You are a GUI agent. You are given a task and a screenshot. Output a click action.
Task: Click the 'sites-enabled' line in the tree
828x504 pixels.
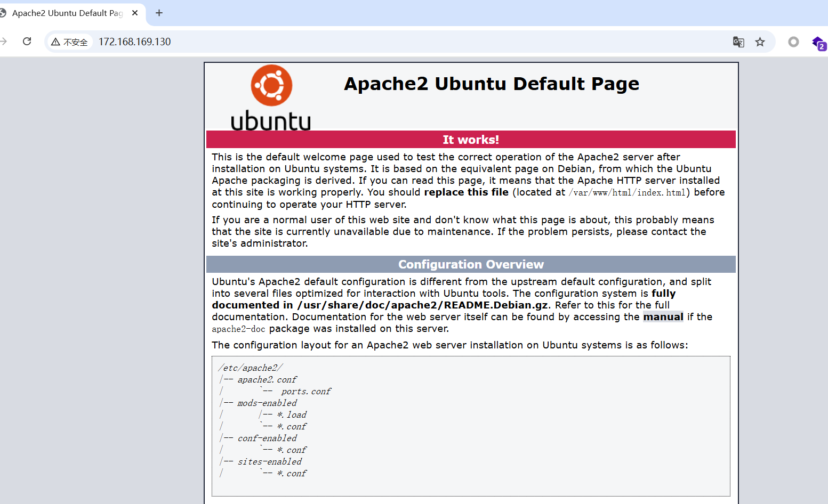pyautogui.click(x=269, y=461)
